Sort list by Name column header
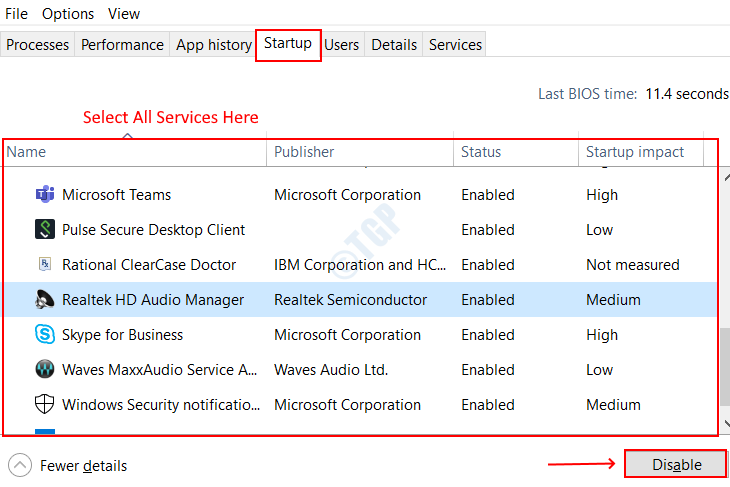Viewport: 730px width, 487px height. [x=135, y=152]
